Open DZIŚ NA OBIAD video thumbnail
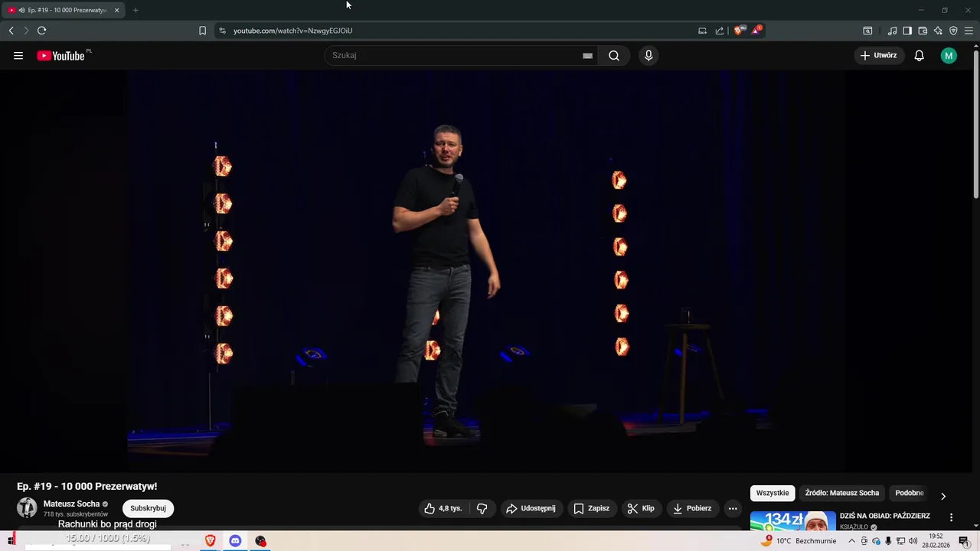Screen dimensions: 980x551 point(793,520)
